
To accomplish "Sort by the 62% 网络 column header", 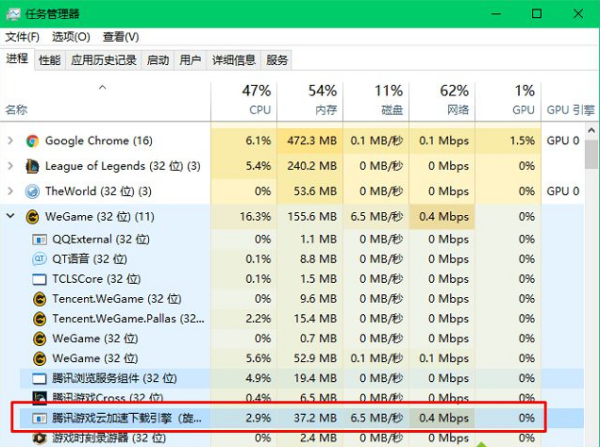I will point(442,100).
